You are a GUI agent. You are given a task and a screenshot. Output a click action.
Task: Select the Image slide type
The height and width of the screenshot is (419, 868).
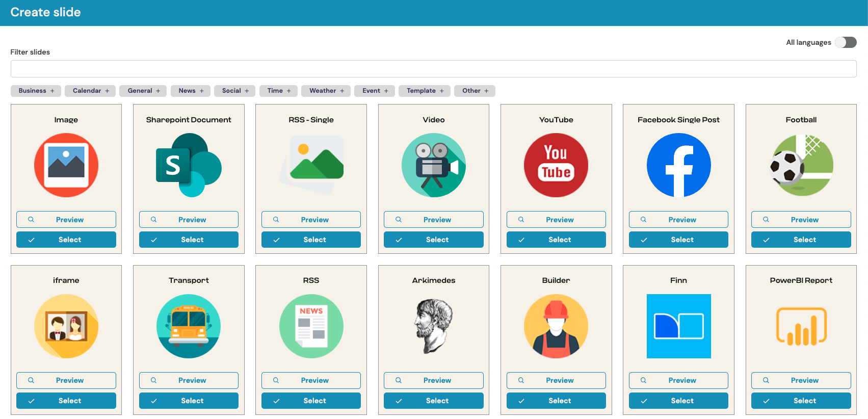click(66, 240)
